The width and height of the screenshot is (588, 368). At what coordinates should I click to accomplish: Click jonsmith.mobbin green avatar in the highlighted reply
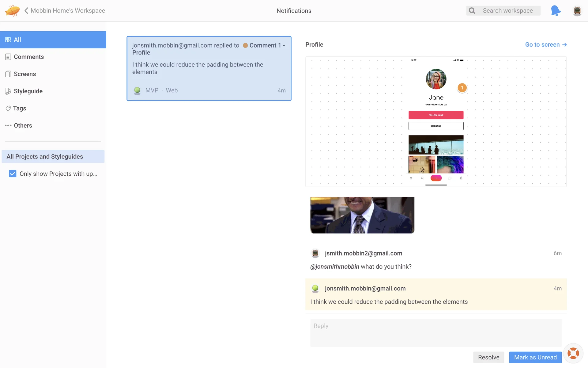(x=315, y=289)
